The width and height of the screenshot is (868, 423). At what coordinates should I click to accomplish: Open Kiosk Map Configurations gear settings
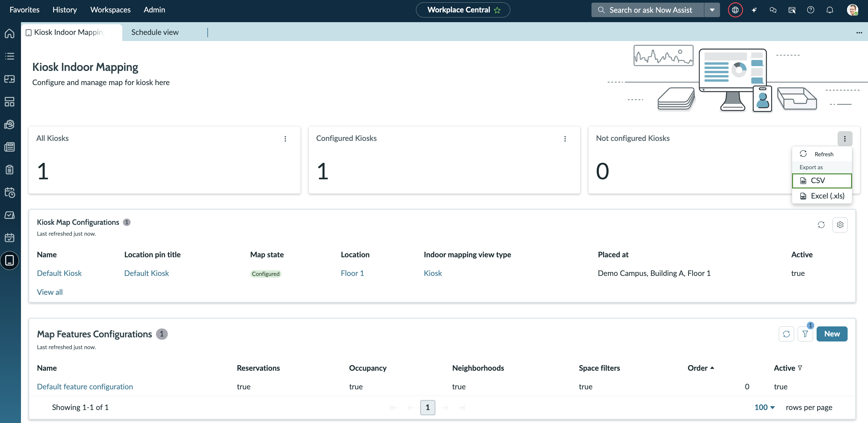[840, 224]
